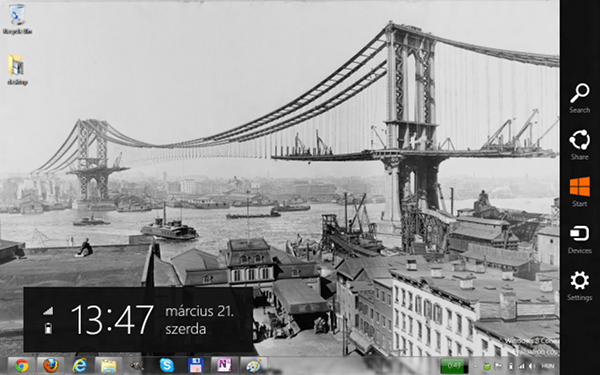The width and height of the screenshot is (600, 375).
Task: Open Paint from the taskbar
Action: tap(253, 366)
